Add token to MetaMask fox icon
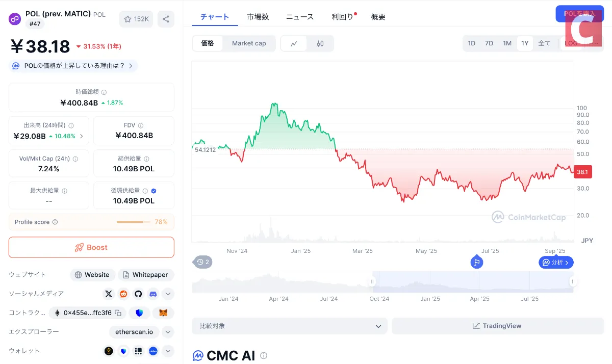612x364 pixels. (163, 313)
